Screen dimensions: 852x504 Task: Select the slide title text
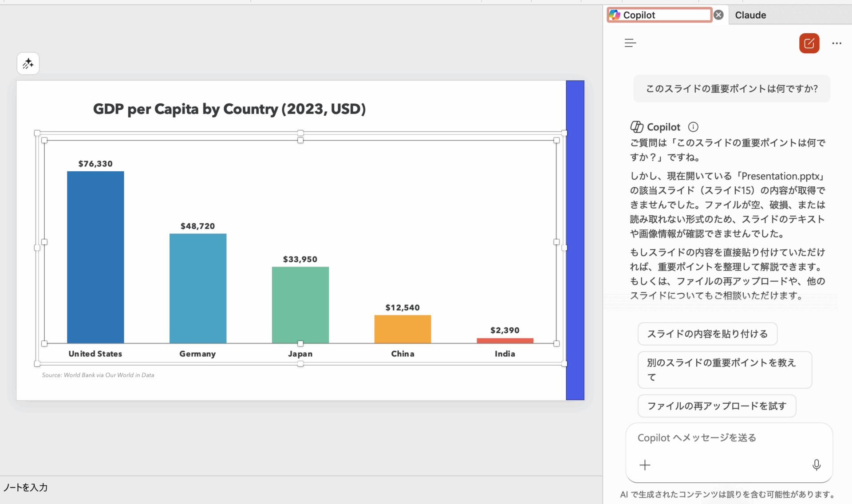229,109
